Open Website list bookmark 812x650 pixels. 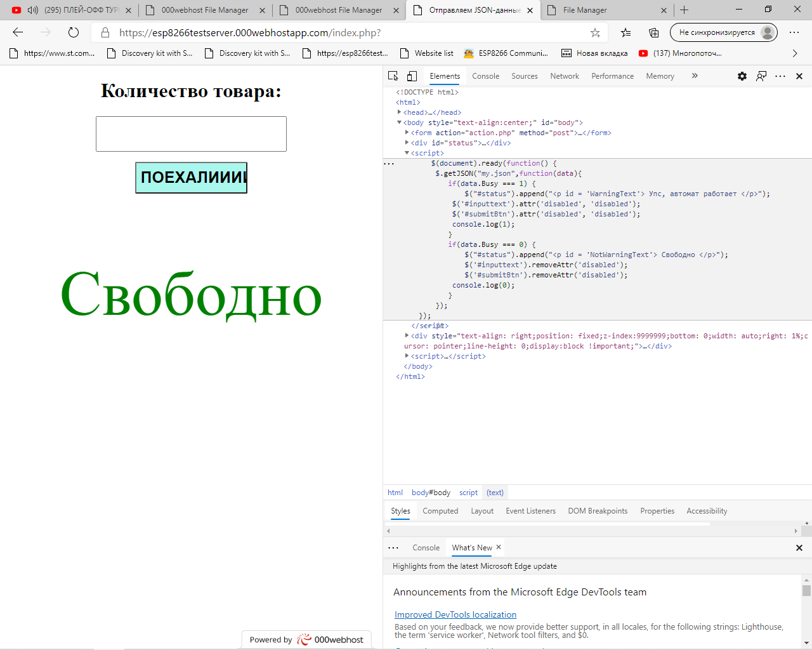(x=427, y=53)
